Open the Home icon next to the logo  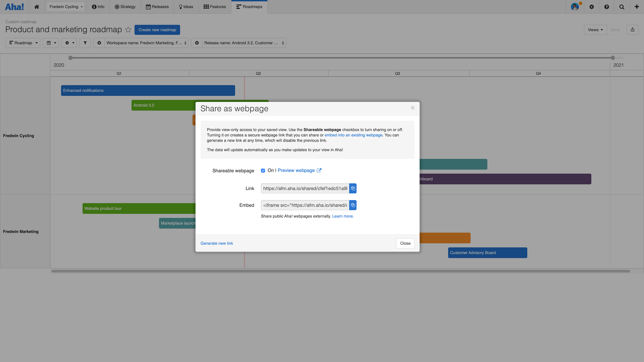[36, 7]
